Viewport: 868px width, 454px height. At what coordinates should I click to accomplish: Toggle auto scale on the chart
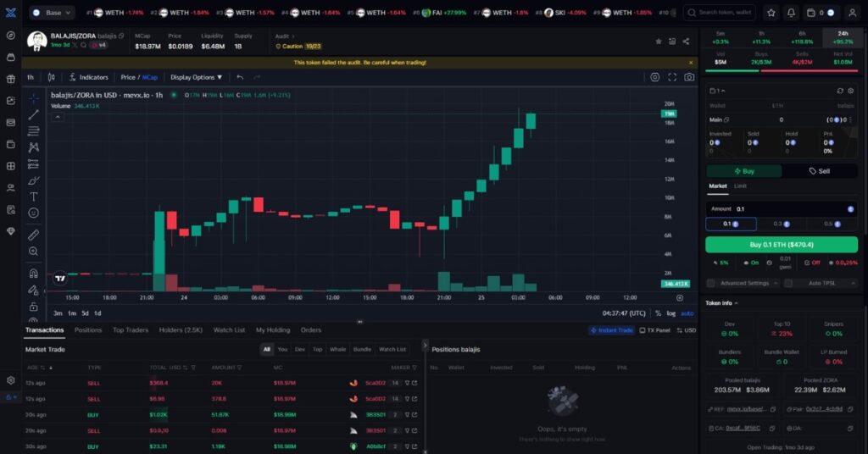click(x=687, y=313)
